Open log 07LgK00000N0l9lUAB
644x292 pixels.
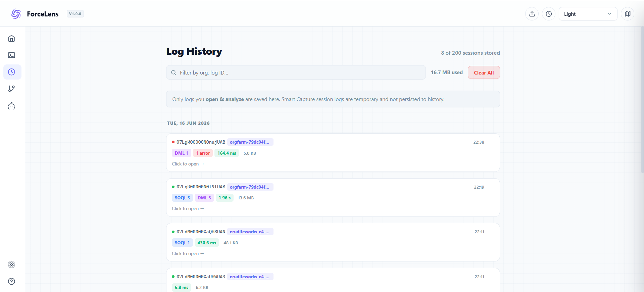click(x=333, y=197)
